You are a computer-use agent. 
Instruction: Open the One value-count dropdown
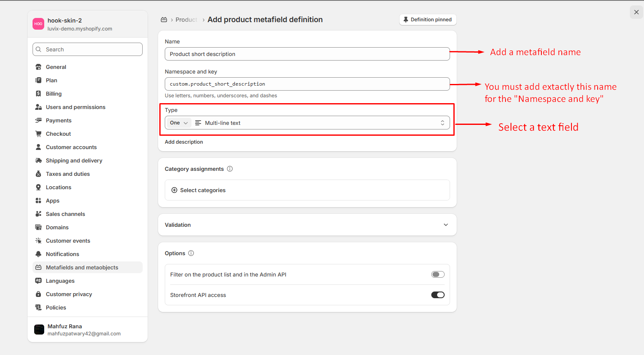pyautogui.click(x=179, y=123)
